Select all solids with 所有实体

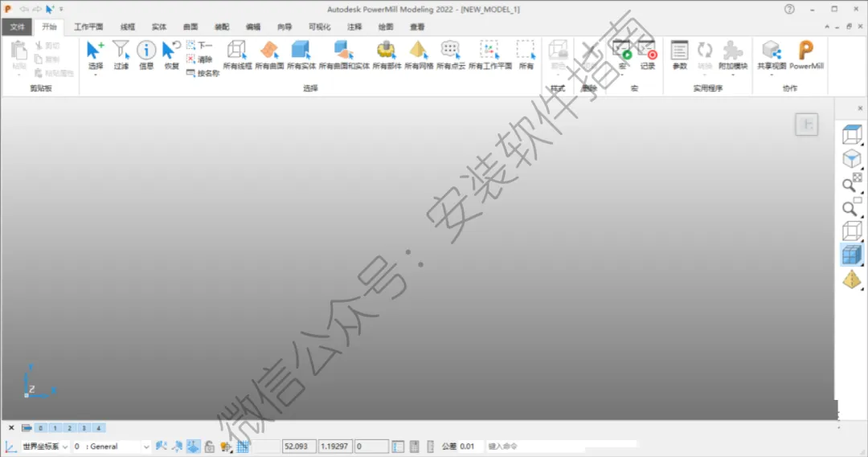coord(301,55)
